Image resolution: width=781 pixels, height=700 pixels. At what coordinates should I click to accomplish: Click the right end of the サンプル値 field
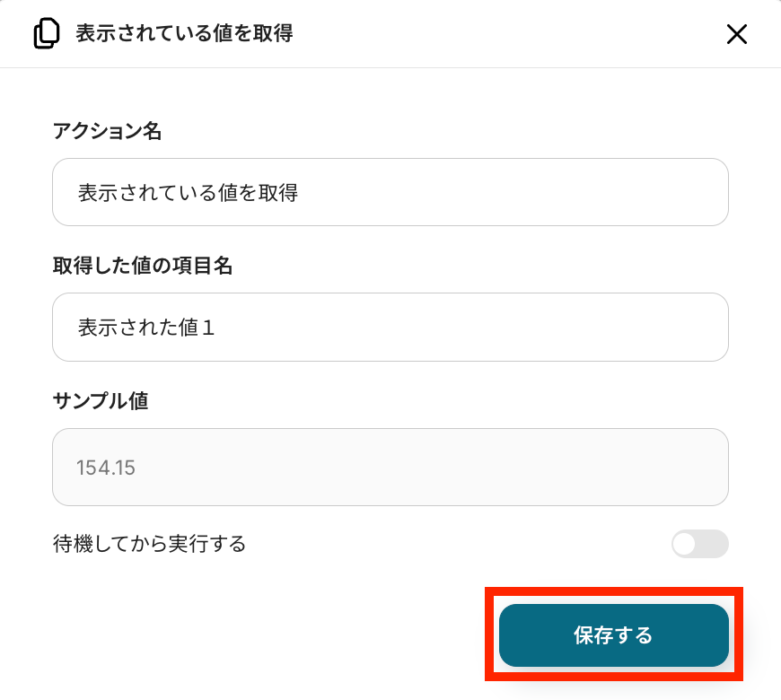(700, 467)
